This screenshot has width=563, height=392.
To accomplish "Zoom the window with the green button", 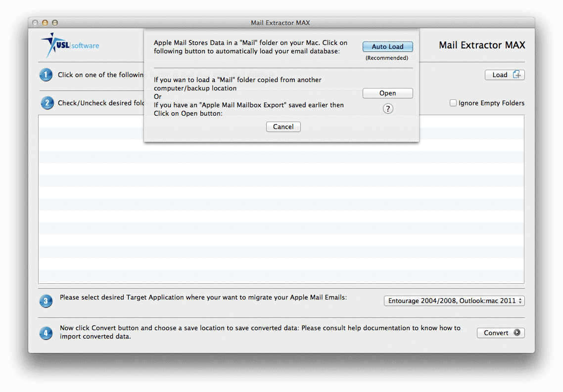I will pyautogui.click(x=55, y=23).
